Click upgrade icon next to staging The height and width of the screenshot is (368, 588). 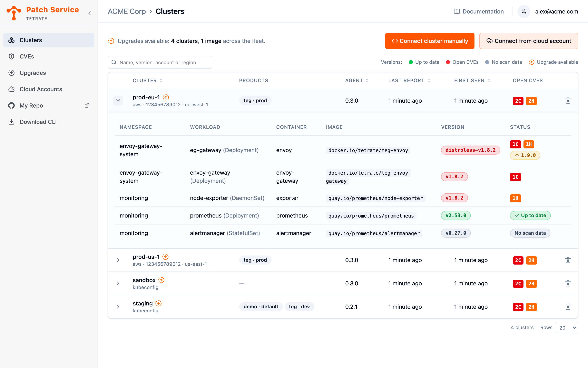pyautogui.click(x=158, y=304)
